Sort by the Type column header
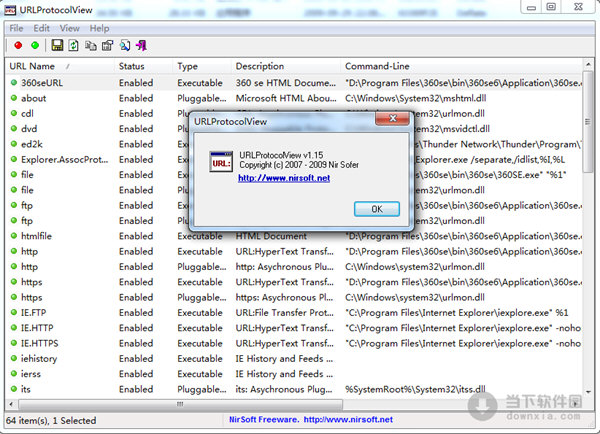The width and height of the screenshot is (600, 434). 202,66
